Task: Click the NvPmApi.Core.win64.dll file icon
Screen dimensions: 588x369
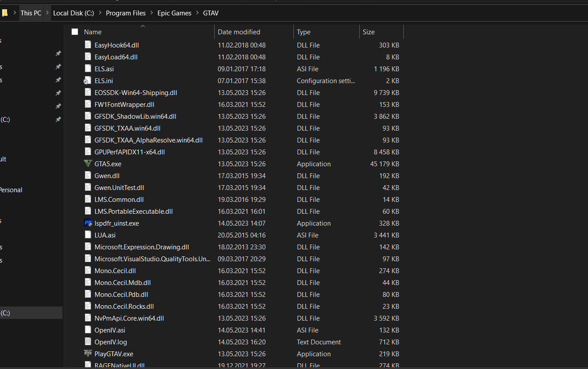Action: (88, 318)
